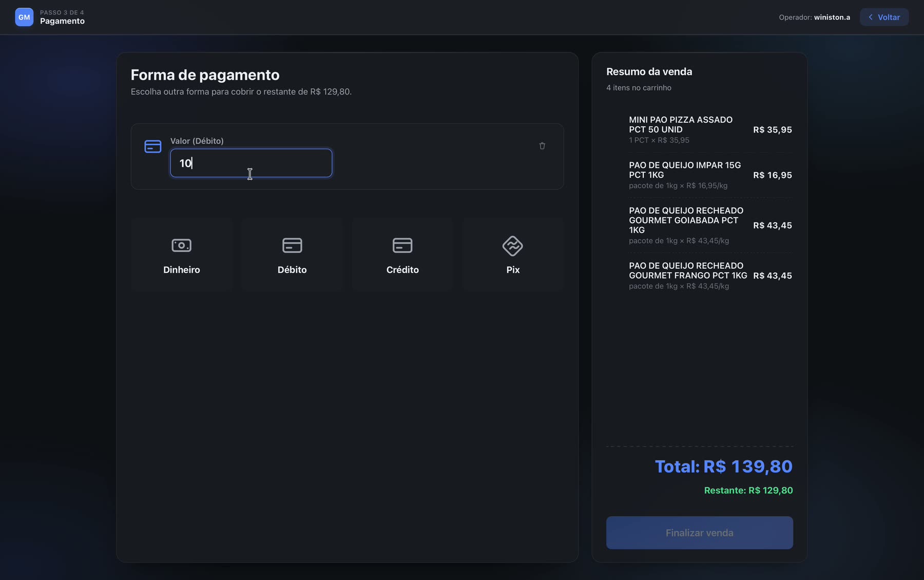Click Finalizar venda button
The width and height of the screenshot is (924, 580).
(x=699, y=533)
